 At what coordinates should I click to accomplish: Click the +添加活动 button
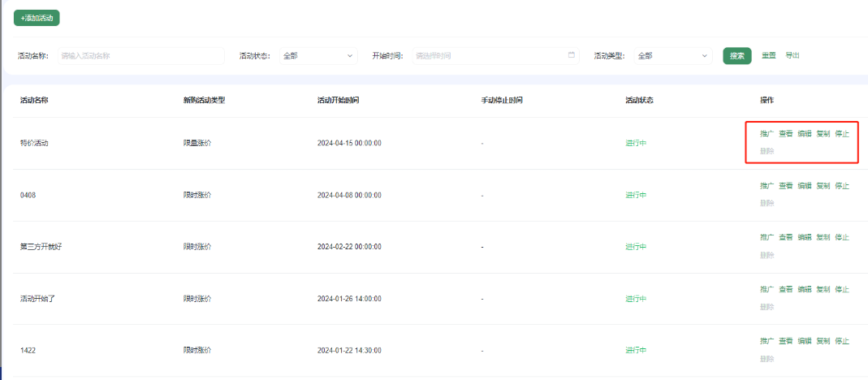pos(37,17)
